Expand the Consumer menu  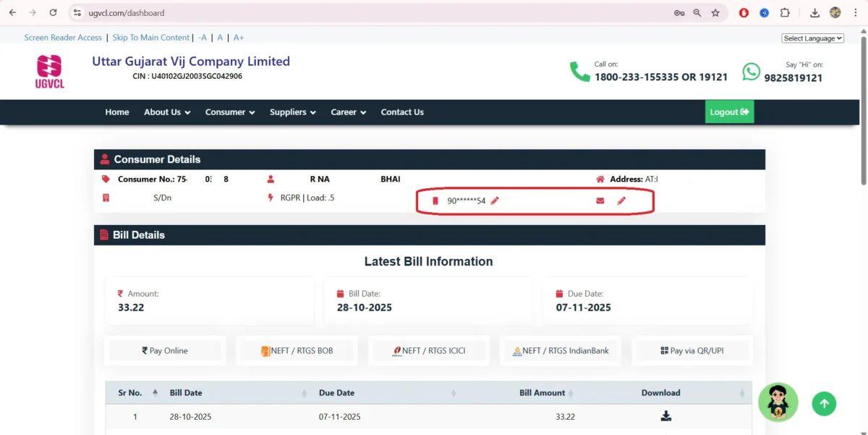pos(229,112)
